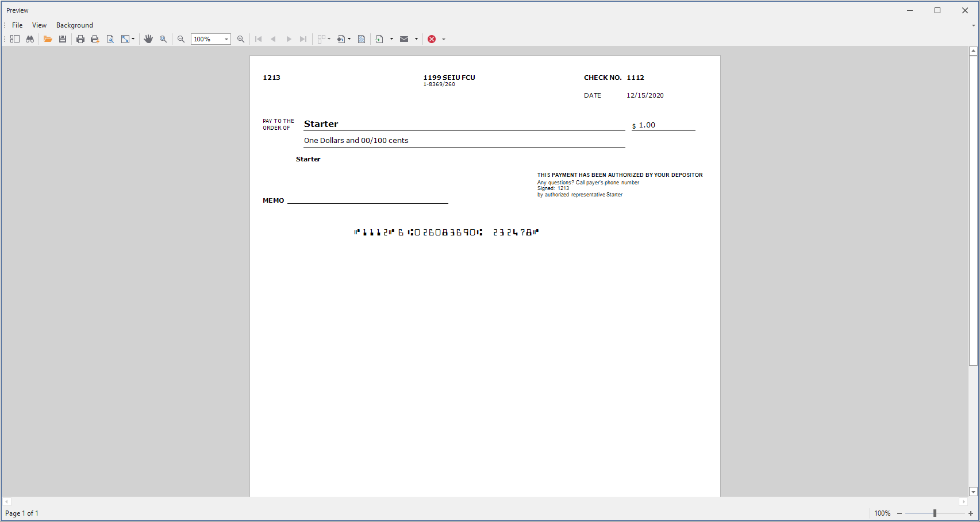The image size is (980, 522).
Task: Open Page Setup from the toolbar
Action: point(110,39)
